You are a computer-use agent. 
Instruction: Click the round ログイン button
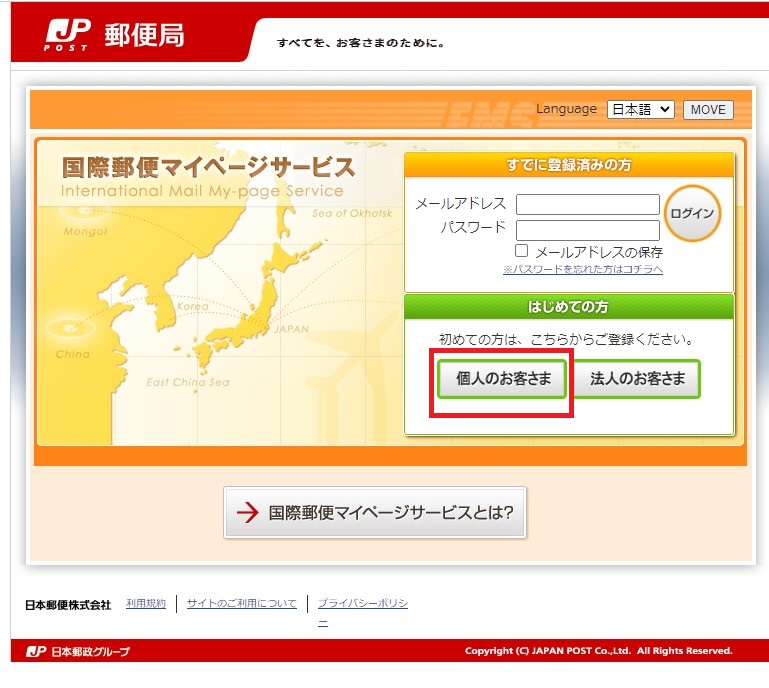pyautogui.click(x=692, y=213)
